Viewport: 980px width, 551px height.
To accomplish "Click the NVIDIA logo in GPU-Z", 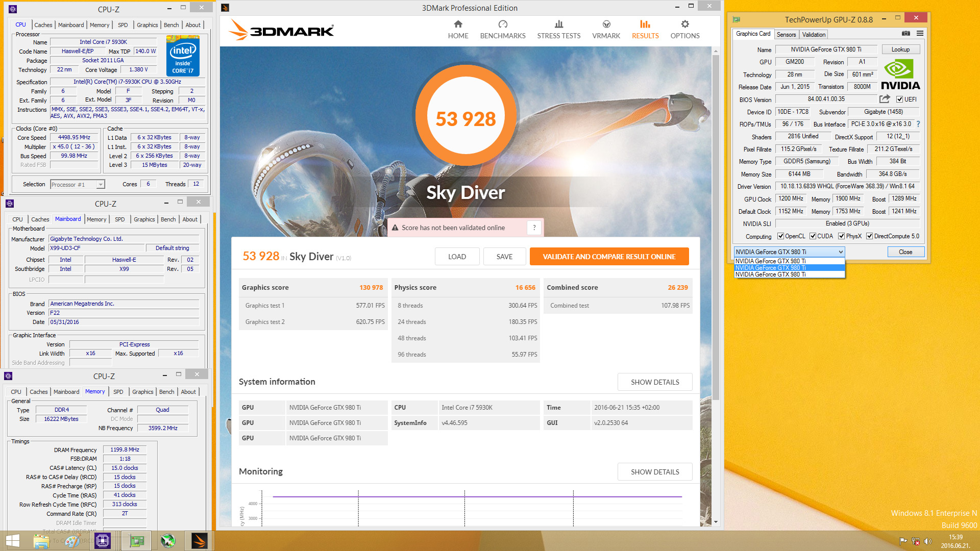I will (x=900, y=75).
